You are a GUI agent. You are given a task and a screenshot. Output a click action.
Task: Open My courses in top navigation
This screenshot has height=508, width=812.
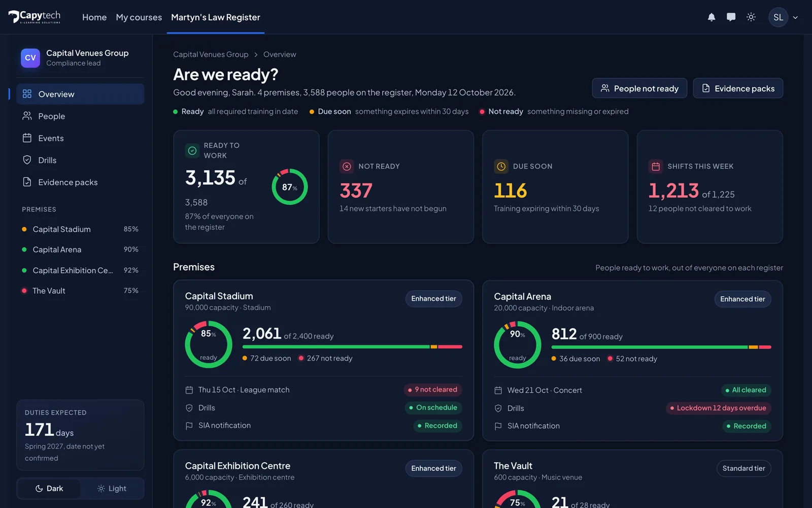click(139, 17)
